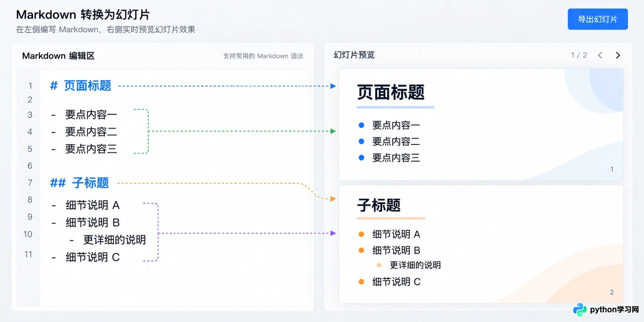Click the 1 / 2 page indicator
This screenshot has height=322, width=644.
tap(579, 55)
